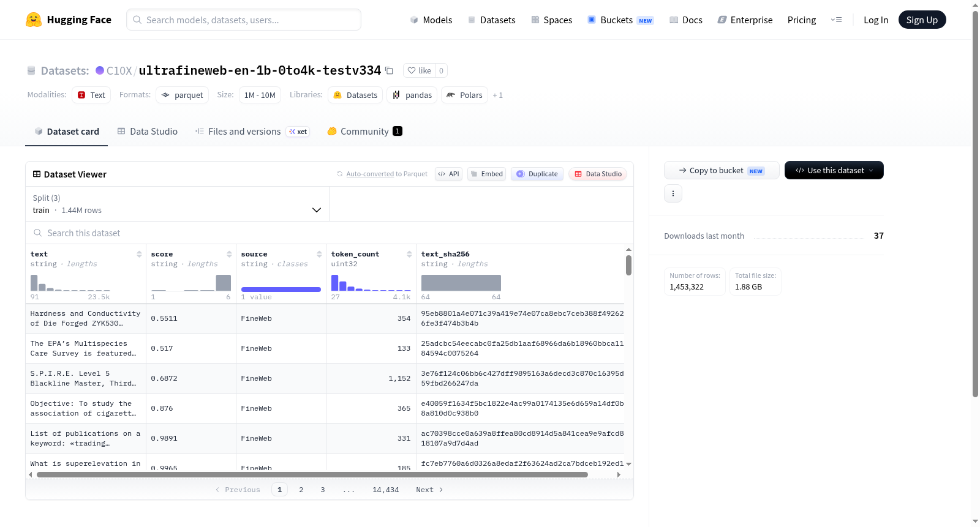
Task: Switch to the Dataset card tab
Action: coord(67,131)
